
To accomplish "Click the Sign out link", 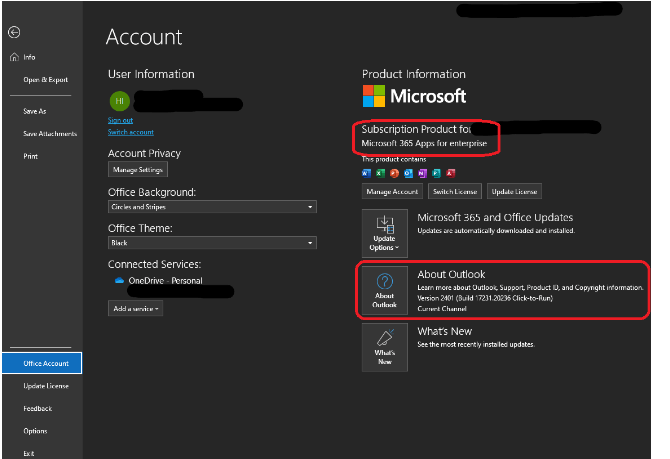I will click(x=120, y=121).
